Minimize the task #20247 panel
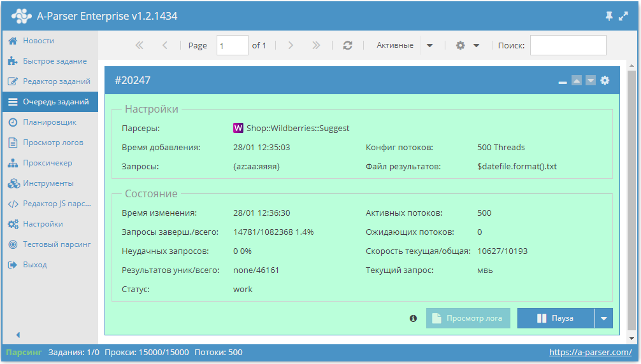The height and width of the screenshot is (364, 641). (562, 81)
